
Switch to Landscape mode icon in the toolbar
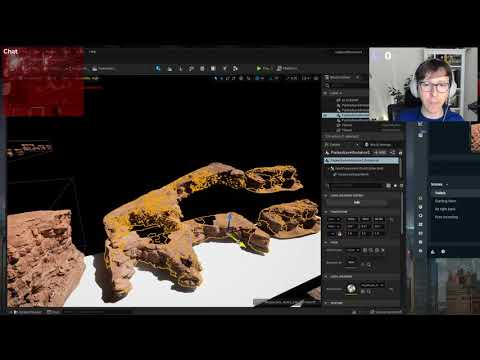[x=170, y=69]
